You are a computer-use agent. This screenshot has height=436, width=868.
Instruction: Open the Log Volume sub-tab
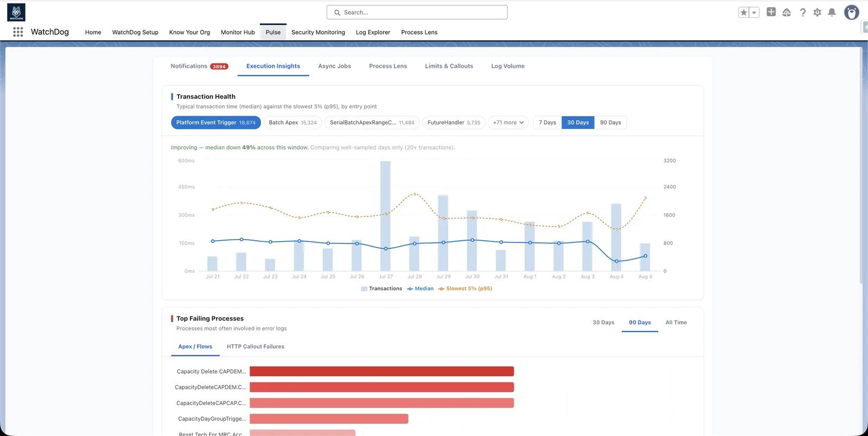coord(508,66)
